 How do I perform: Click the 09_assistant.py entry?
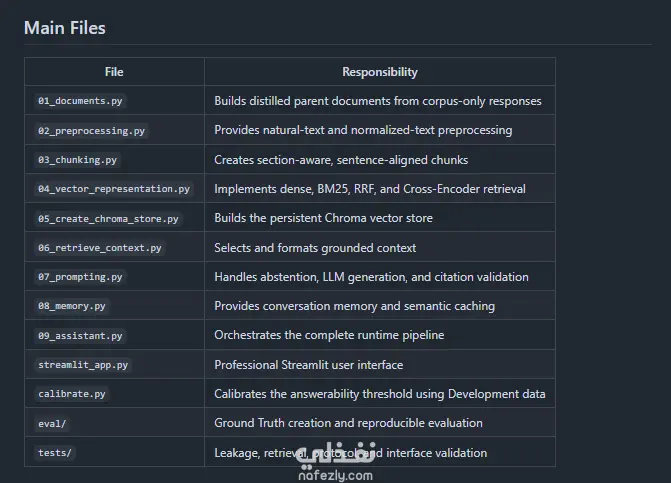tap(80, 336)
